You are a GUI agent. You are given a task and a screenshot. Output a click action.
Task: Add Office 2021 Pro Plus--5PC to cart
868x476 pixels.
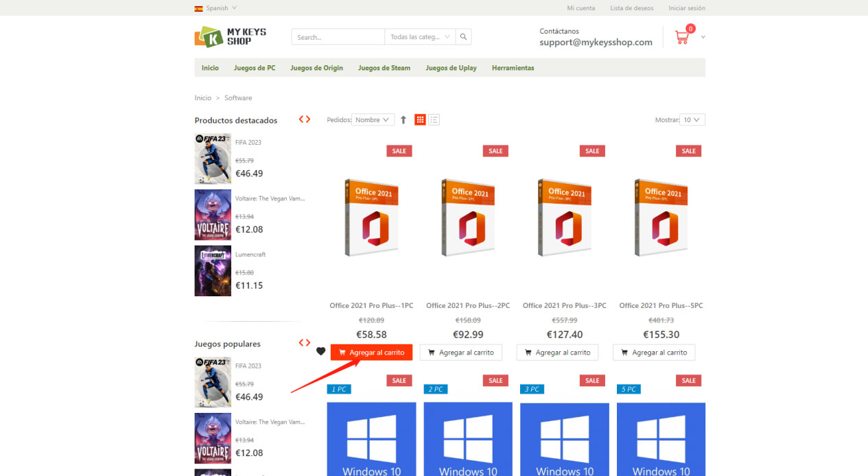(654, 352)
